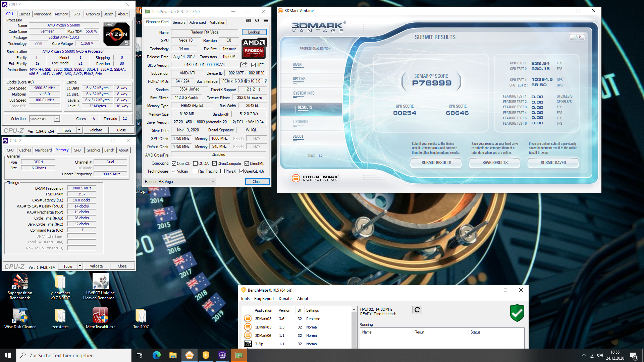Select the 3DMark03 icon in BenchMate list
The image size is (644, 362).
coord(248,318)
